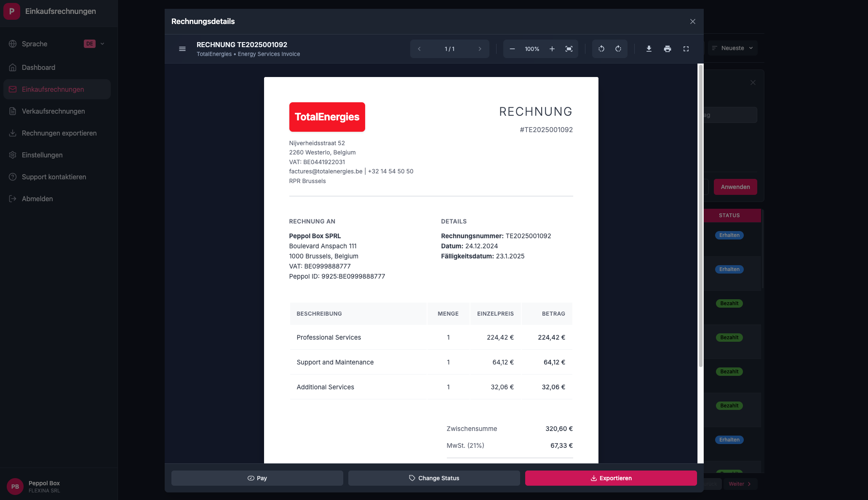This screenshot has height=500, width=868.
Task: Open the Neueste sort dropdown
Action: [732, 48]
